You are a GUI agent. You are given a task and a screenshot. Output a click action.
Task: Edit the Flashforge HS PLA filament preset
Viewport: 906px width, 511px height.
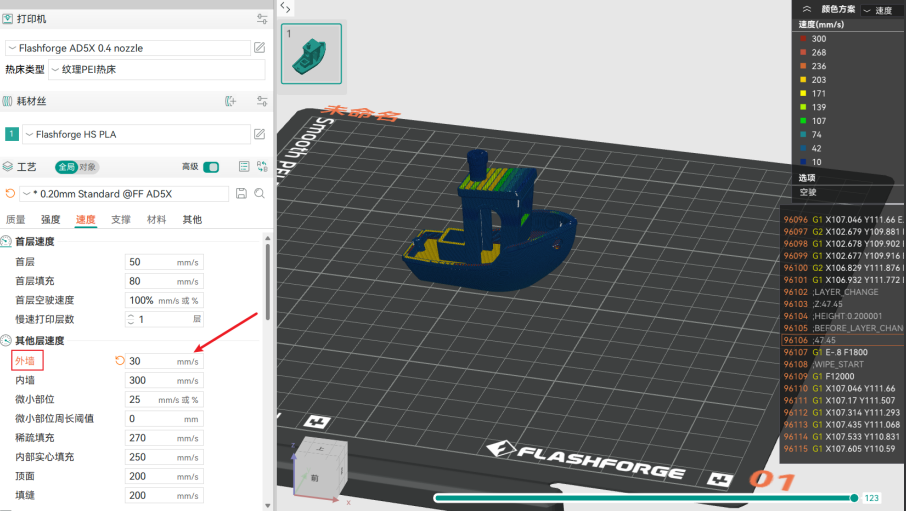pos(259,134)
